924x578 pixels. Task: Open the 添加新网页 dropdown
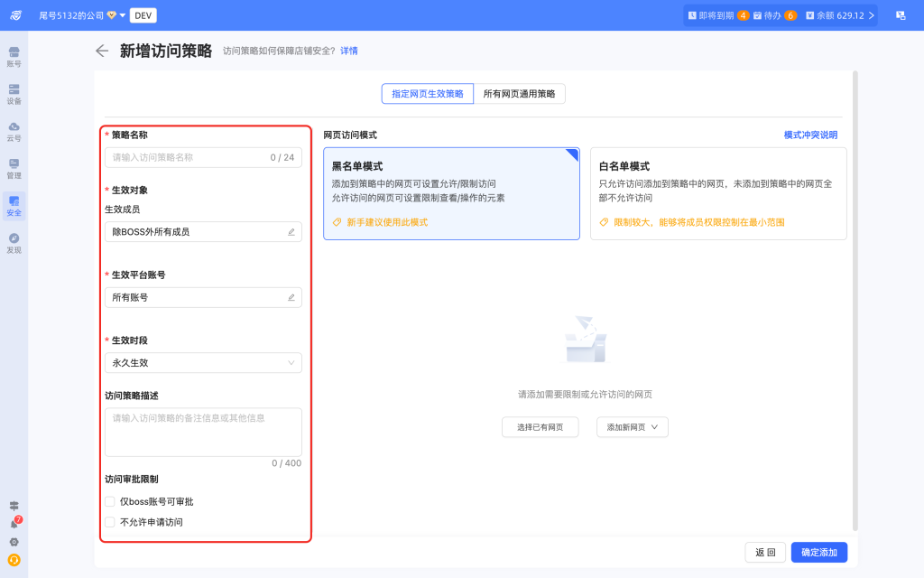coord(632,427)
